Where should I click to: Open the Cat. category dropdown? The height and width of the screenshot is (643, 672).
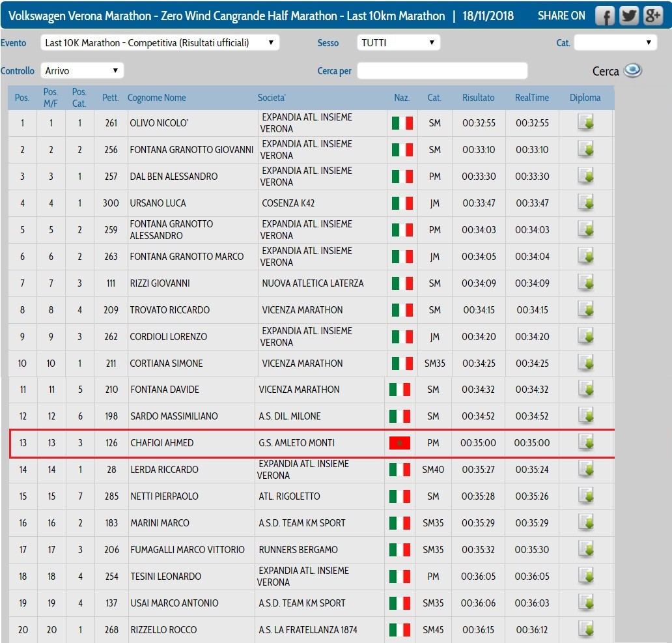click(x=615, y=43)
